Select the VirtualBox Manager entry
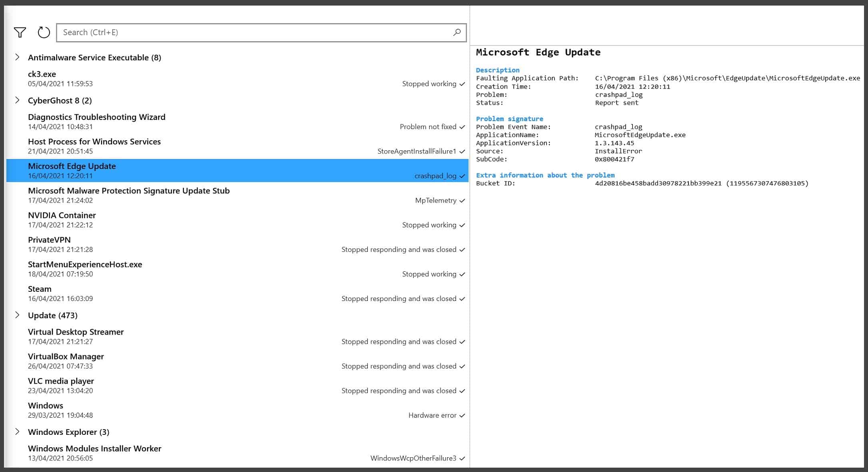This screenshot has height=472, width=868. pyautogui.click(x=237, y=361)
